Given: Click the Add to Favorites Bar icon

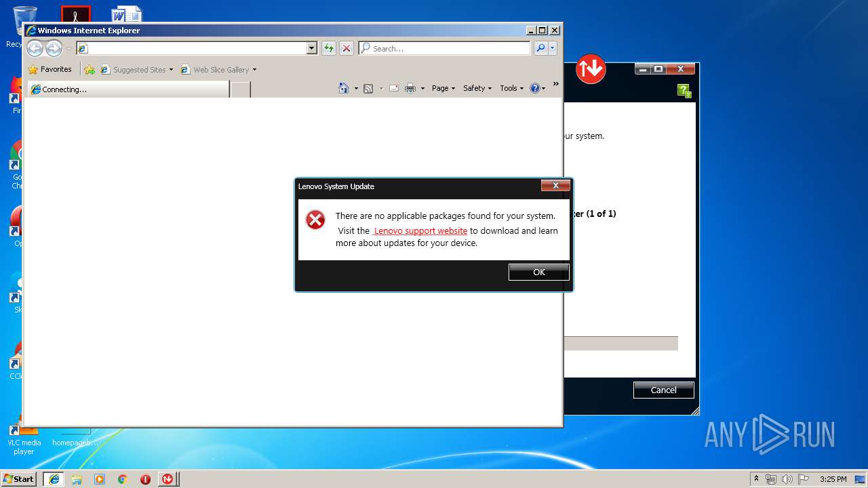Looking at the screenshot, I should (90, 69).
